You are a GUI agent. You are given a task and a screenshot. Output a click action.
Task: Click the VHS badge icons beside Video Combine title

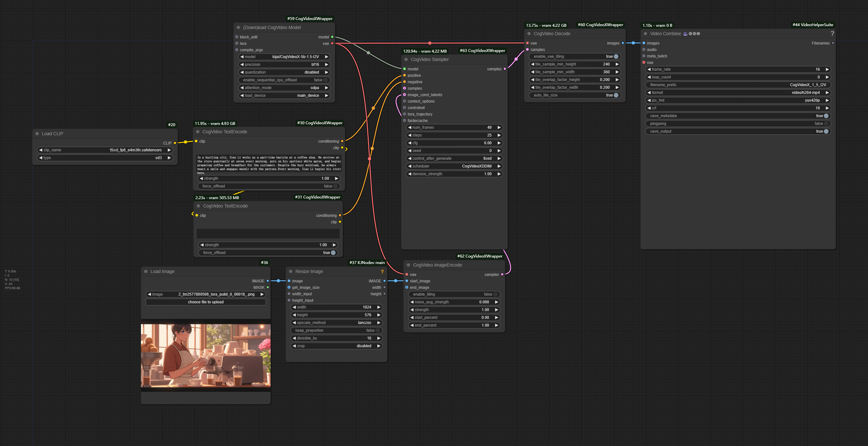pyautogui.click(x=694, y=34)
